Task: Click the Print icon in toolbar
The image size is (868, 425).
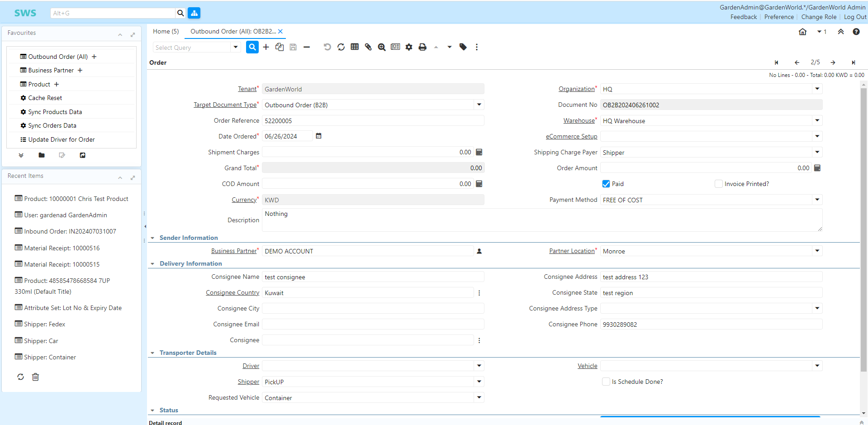Action: click(x=422, y=47)
